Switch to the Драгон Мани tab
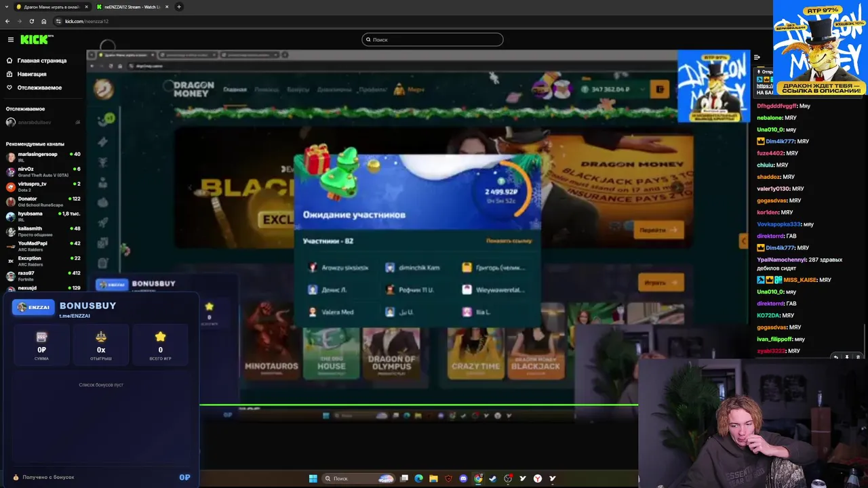The height and width of the screenshot is (488, 868). coord(52,7)
